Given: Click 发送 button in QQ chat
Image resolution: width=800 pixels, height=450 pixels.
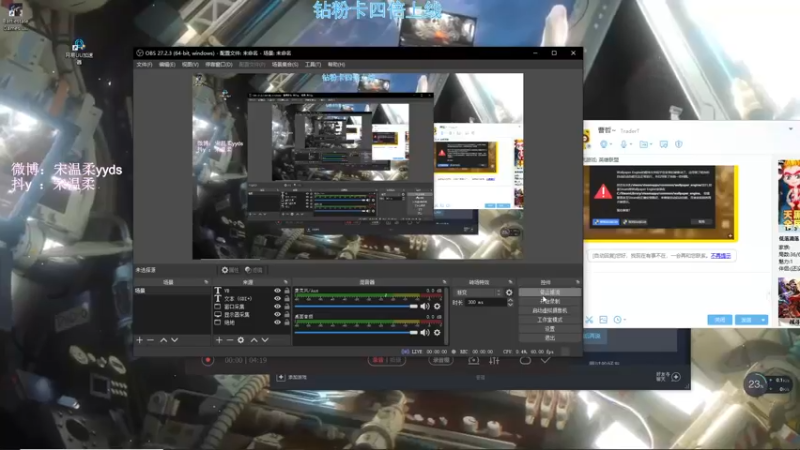Looking at the screenshot, I should tap(746, 320).
